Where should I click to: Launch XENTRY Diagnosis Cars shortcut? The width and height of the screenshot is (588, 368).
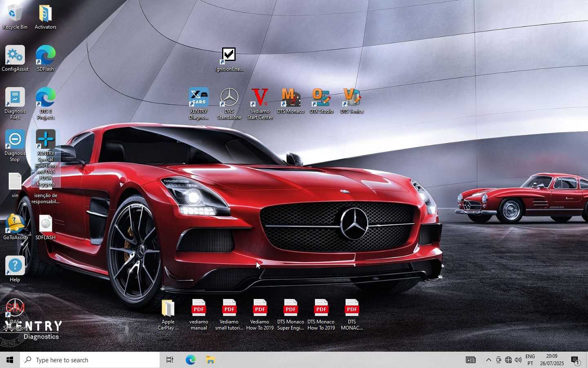198,104
